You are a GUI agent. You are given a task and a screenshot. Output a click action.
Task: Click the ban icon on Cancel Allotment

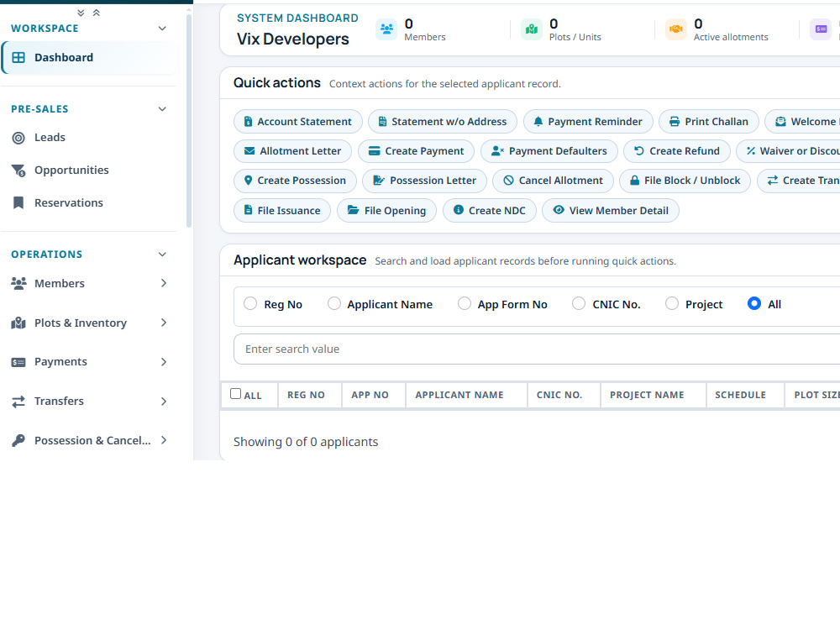[508, 181]
